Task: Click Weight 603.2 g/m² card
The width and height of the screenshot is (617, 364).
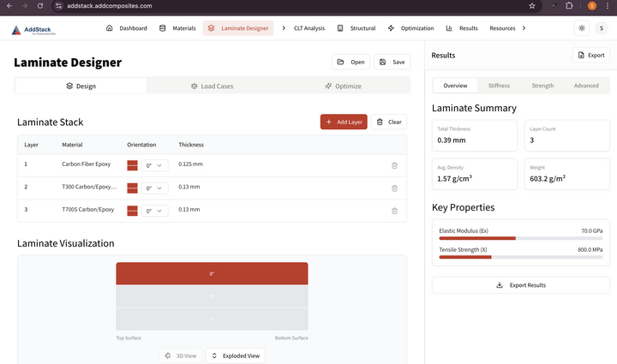Action: pyautogui.click(x=567, y=174)
